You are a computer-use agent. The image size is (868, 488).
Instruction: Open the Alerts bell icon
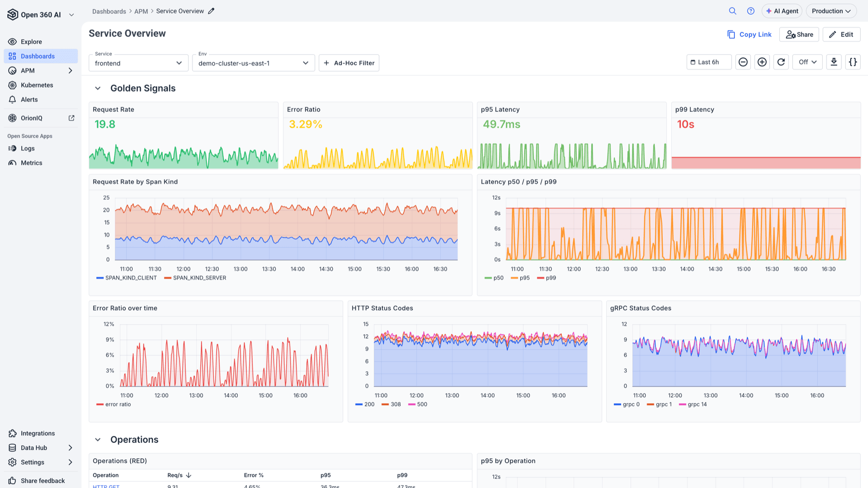pyautogui.click(x=13, y=100)
